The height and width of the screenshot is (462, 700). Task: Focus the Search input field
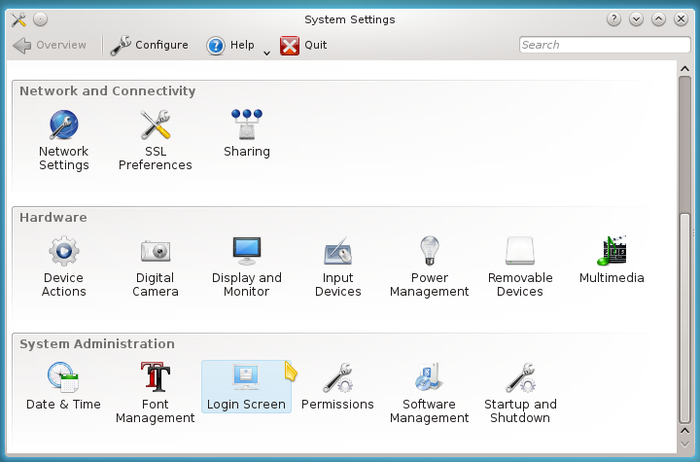coord(604,45)
